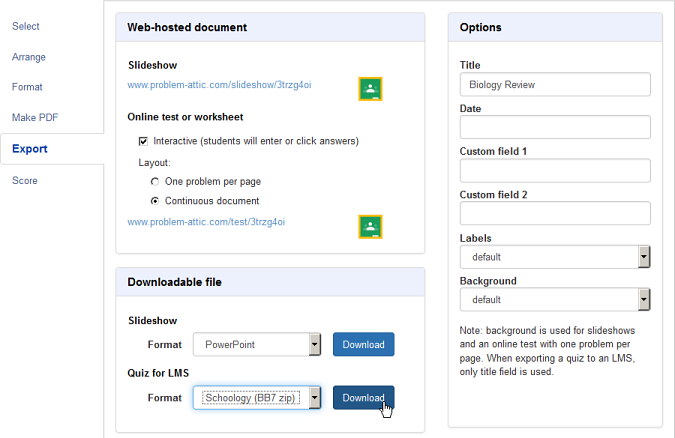The image size is (675, 438).
Task: Toggle the Interactive checkbox
Action: coord(143,141)
